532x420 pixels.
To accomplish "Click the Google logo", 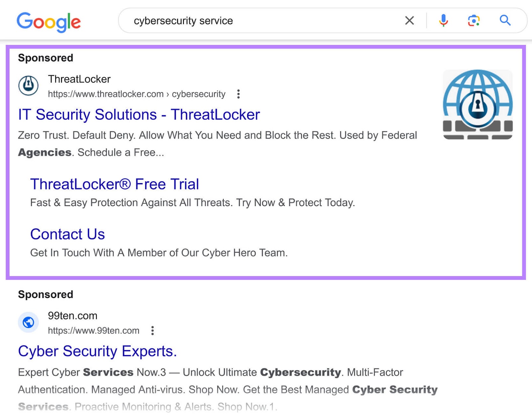I will (x=49, y=21).
